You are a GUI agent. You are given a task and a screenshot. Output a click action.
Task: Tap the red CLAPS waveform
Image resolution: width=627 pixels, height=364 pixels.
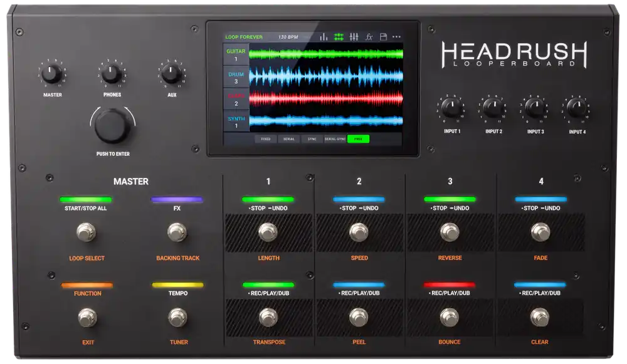326,98
